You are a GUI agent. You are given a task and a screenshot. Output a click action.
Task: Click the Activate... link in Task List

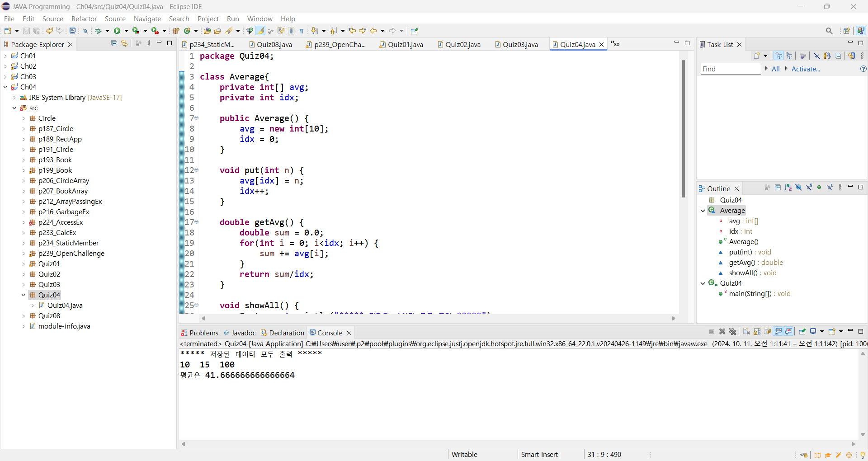pos(806,69)
